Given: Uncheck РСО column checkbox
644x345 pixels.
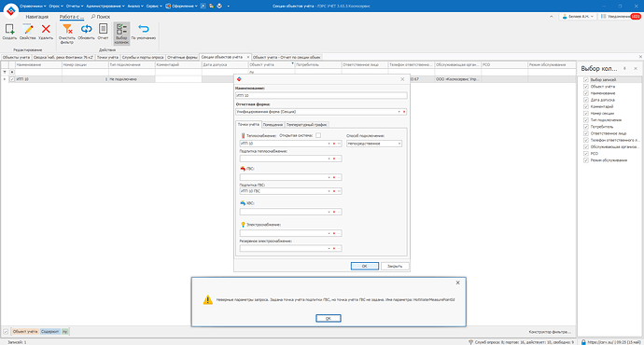Looking at the screenshot, I should click(x=586, y=154).
